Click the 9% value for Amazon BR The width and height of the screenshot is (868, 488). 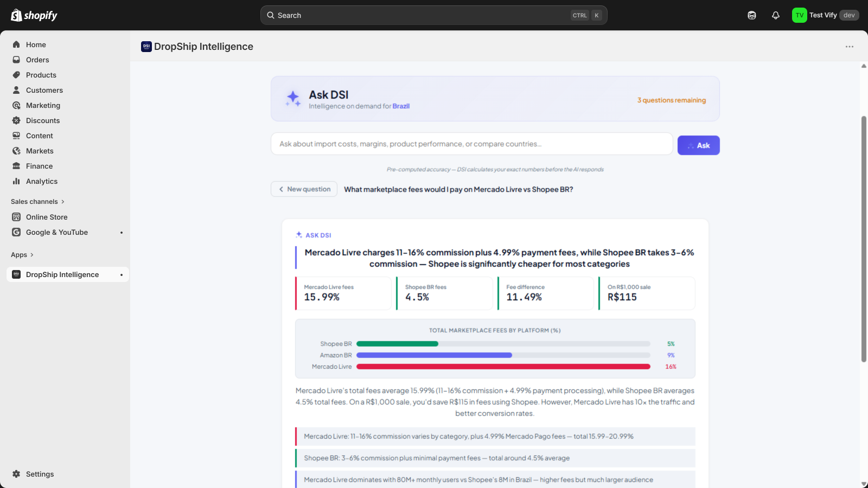coord(671,355)
